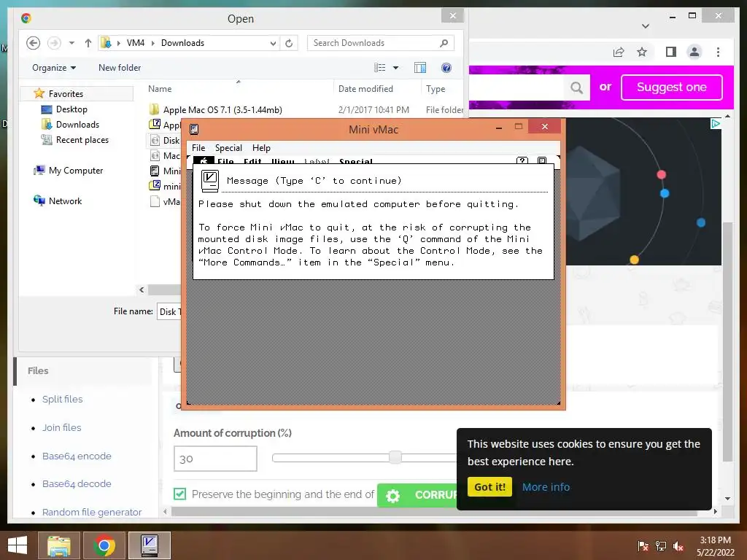Click the green CORRUPT button
The width and height of the screenshot is (747, 560).
click(417, 495)
